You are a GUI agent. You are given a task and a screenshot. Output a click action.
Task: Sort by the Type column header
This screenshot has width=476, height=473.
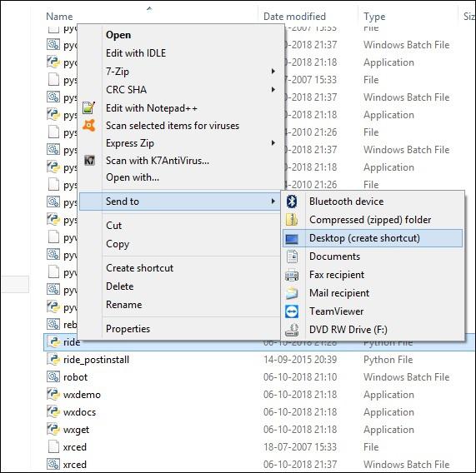(x=374, y=17)
